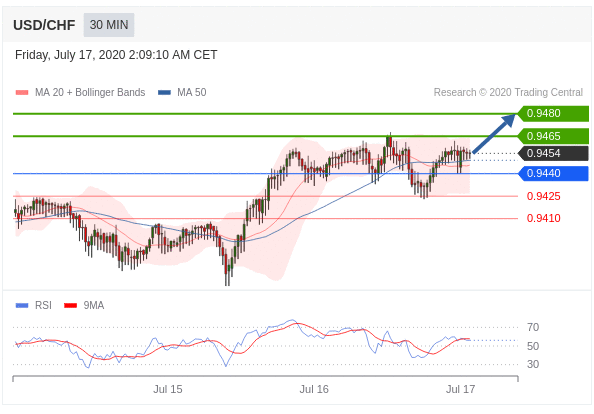Click the red 0.9410 support label
This screenshot has height=414, width=594.
(543, 218)
